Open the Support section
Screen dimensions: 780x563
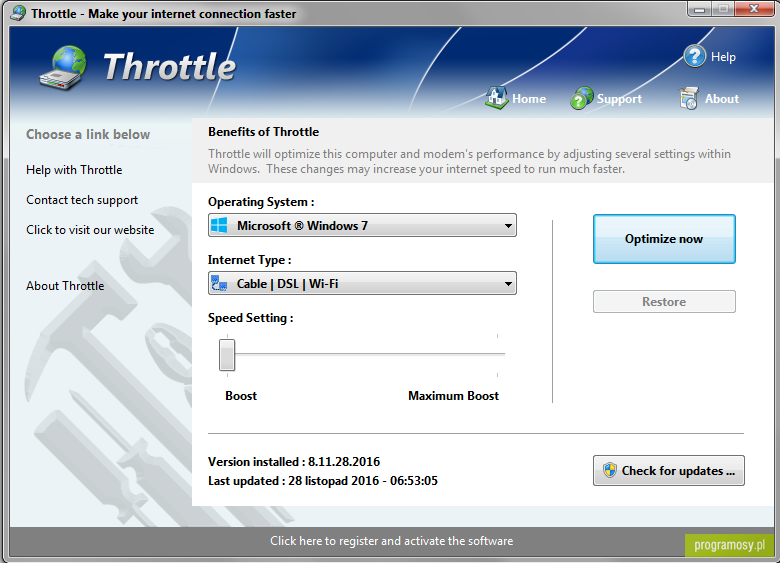(x=619, y=98)
